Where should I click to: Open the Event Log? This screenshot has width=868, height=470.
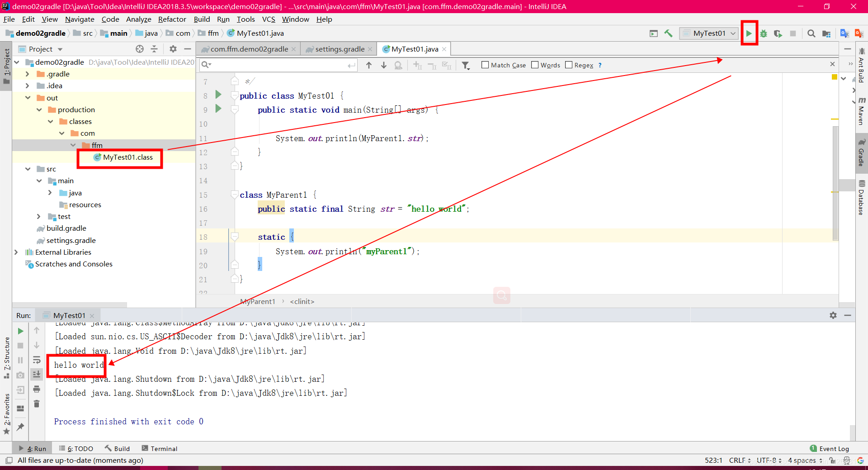(x=829, y=448)
